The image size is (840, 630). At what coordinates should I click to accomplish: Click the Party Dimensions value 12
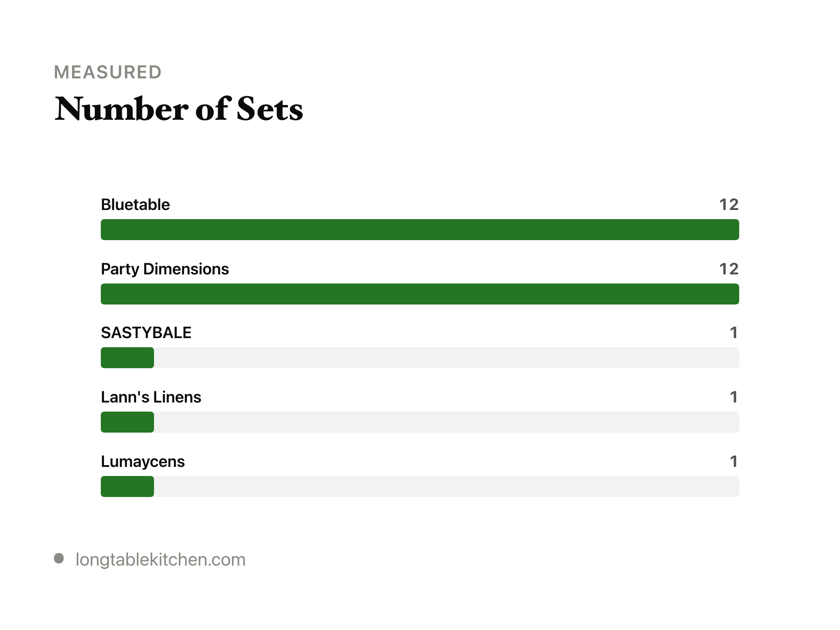tap(729, 269)
